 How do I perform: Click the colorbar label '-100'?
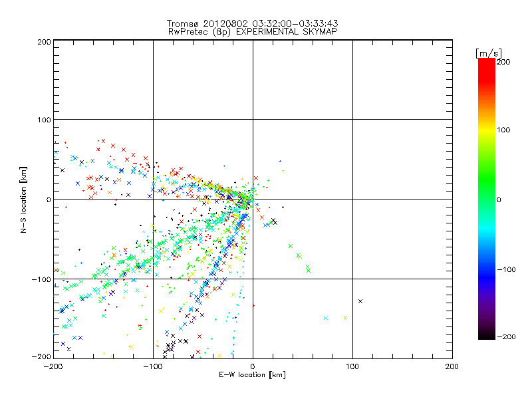pos(506,270)
